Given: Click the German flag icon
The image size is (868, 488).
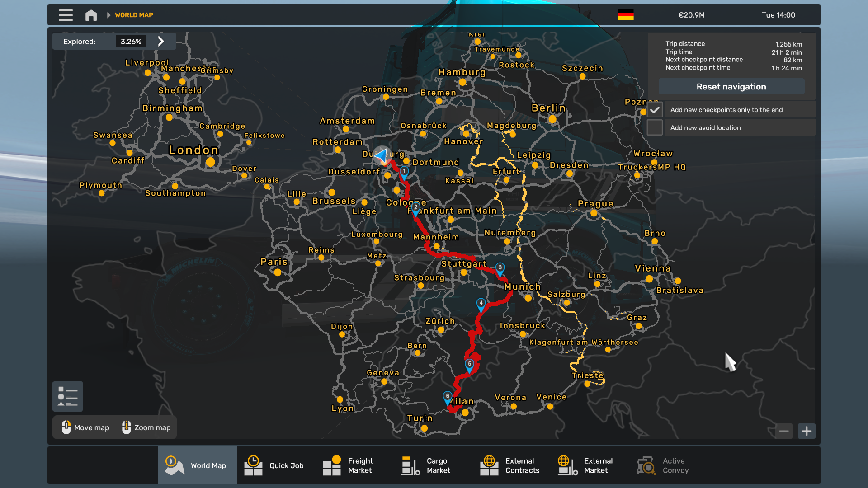Looking at the screenshot, I should 625,15.
